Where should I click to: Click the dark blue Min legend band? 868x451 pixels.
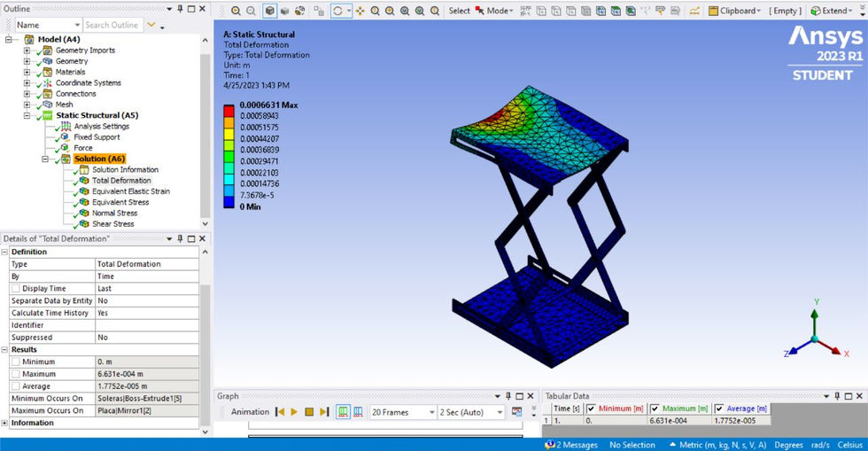tap(229, 202)
